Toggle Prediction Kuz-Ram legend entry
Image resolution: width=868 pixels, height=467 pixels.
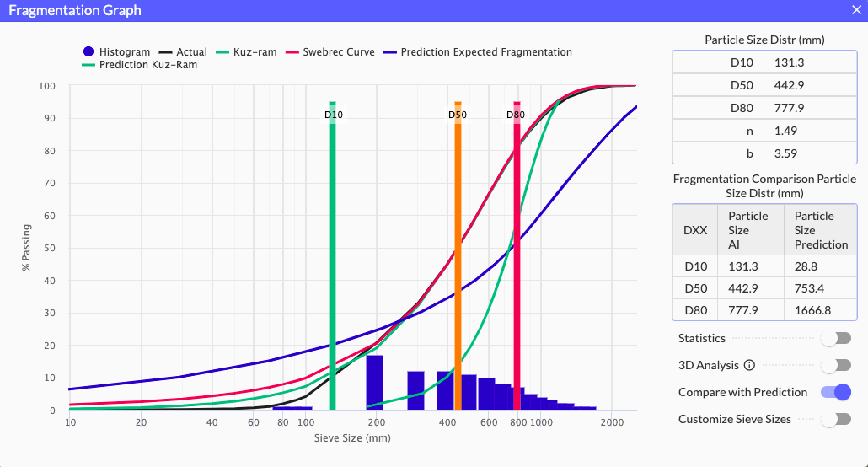coord(140,65)
